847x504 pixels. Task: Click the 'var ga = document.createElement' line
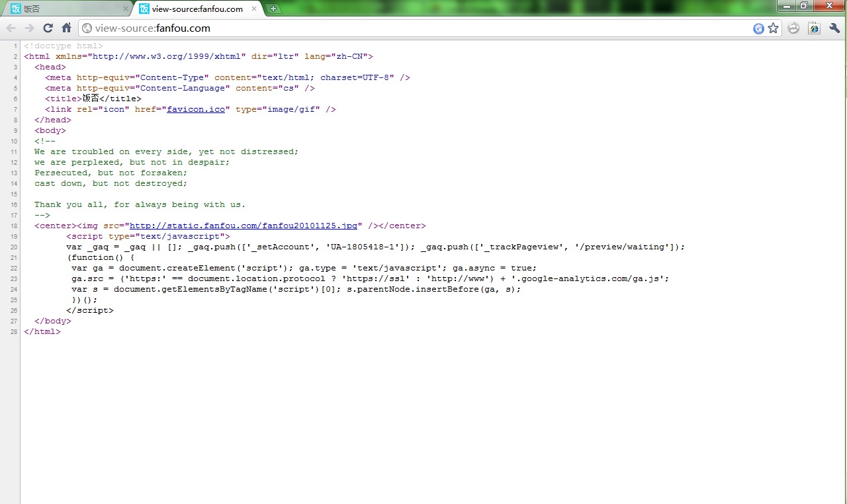coord(304,268)
